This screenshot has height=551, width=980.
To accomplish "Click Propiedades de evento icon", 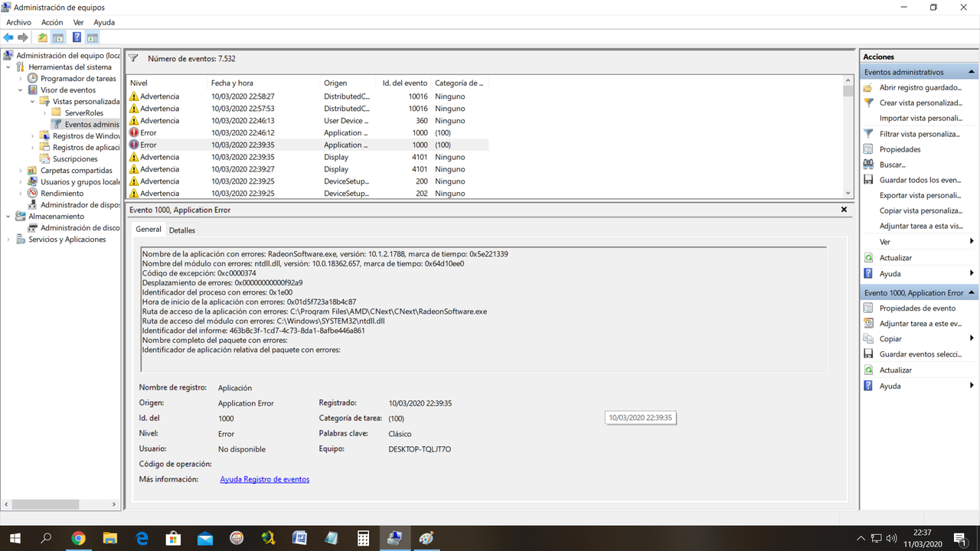I will click(868, 308).
